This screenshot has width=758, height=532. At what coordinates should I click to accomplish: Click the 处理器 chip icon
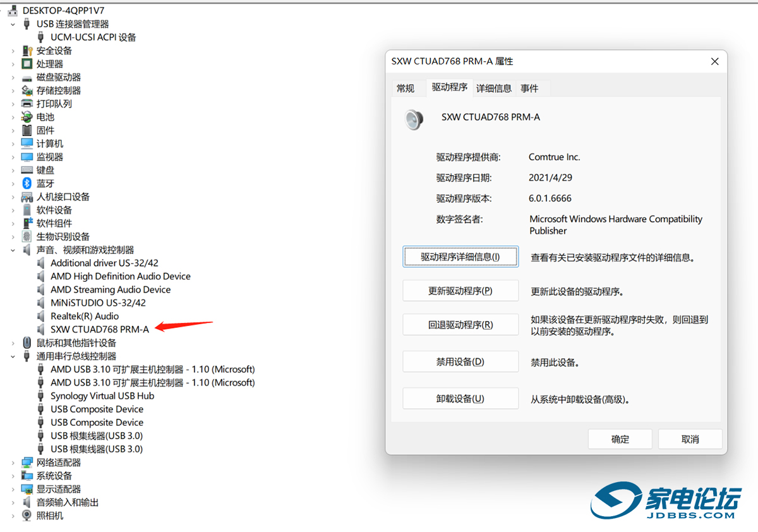click(x=27, y=64)
